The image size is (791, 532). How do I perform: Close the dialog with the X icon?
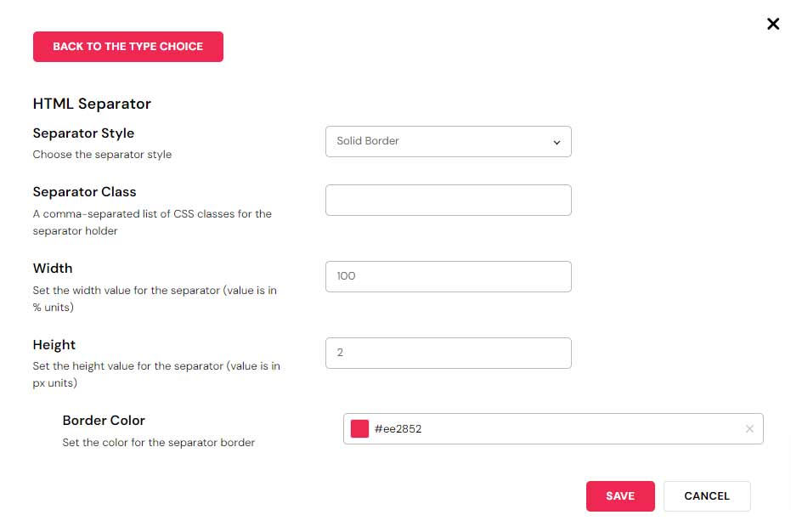773,24
